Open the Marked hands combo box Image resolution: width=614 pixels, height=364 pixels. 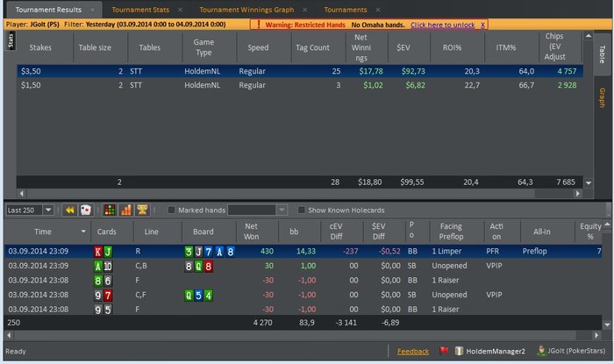pyautogui.click(x=258, y=211)
